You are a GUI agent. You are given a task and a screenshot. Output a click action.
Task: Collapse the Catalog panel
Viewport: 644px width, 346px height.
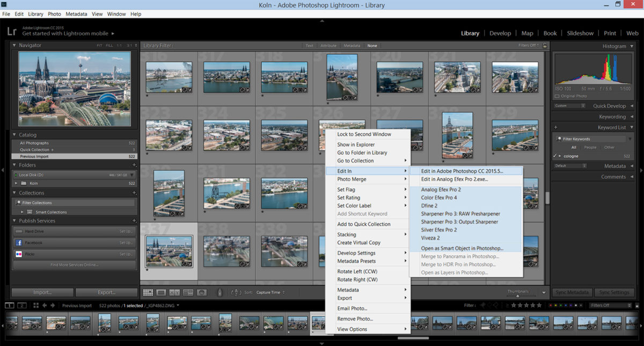click(14, 135)
